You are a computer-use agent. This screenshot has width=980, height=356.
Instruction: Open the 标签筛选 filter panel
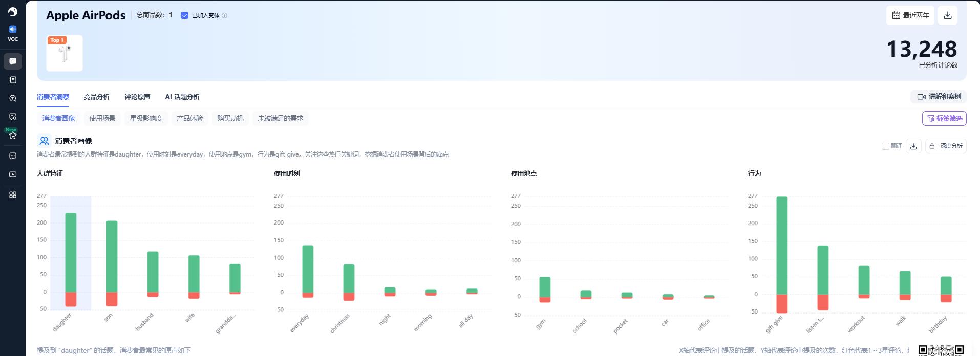coord(944,118)
